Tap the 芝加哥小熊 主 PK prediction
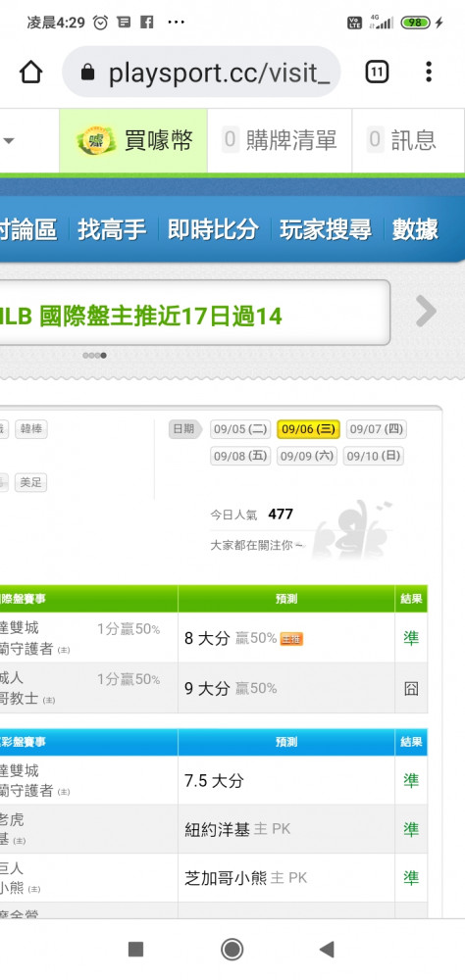Viewport: 465px width, 980px height. pos(286,877)
